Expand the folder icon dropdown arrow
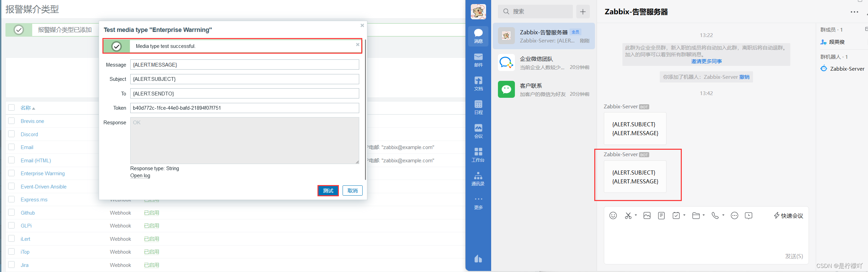Viewport: 868px width, 272px height. pos(704,215)
